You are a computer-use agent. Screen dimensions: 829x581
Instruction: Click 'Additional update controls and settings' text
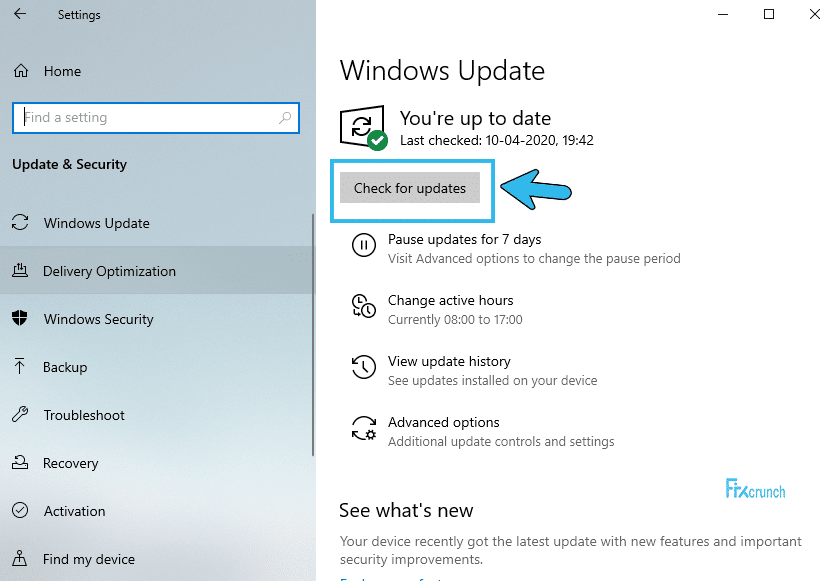point(501,441)
